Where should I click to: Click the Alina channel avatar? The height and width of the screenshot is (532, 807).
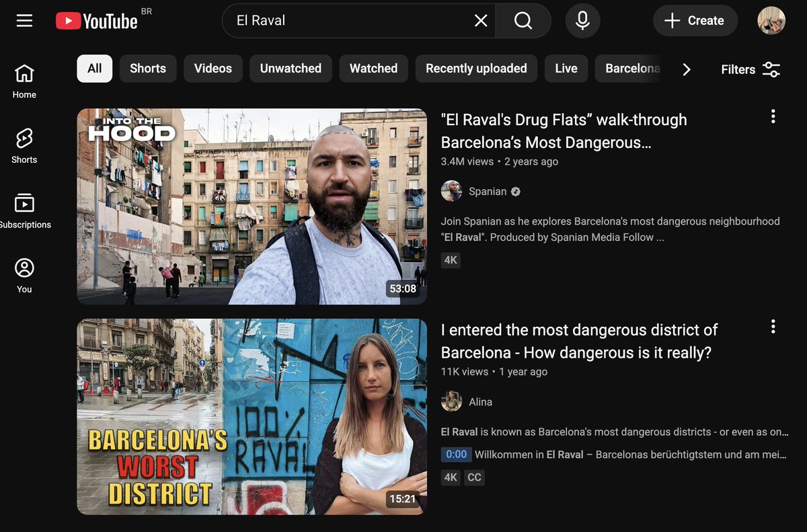coord(452,402)
